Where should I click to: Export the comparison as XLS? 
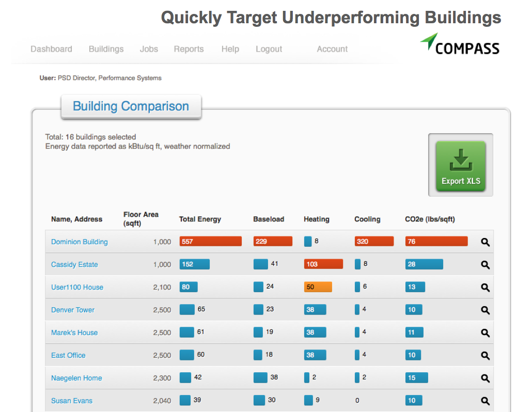[461, 166]
